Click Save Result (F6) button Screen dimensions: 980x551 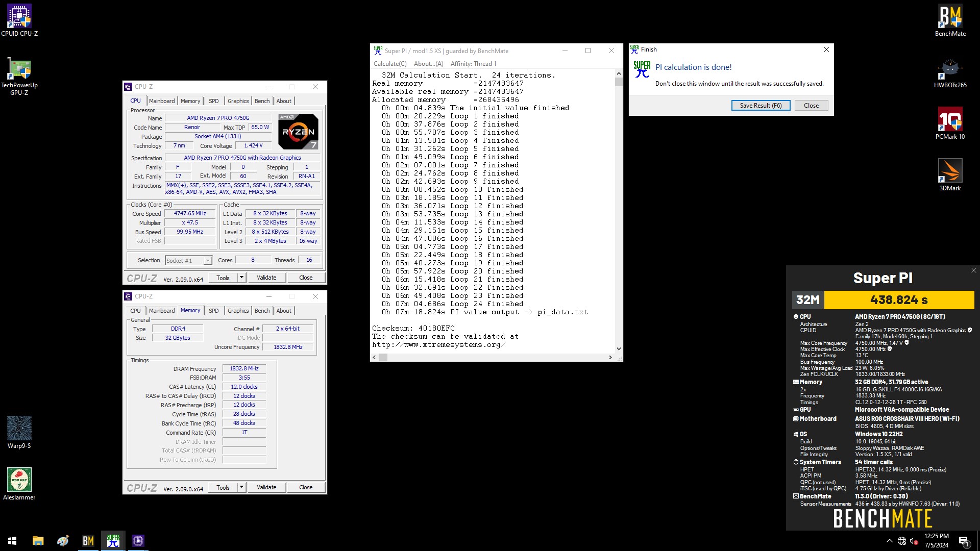761,106
